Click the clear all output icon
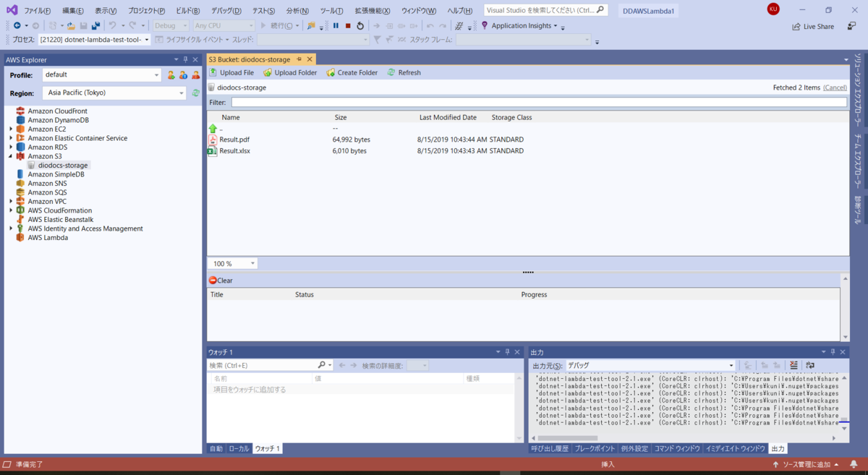 [x=793, y=365]
